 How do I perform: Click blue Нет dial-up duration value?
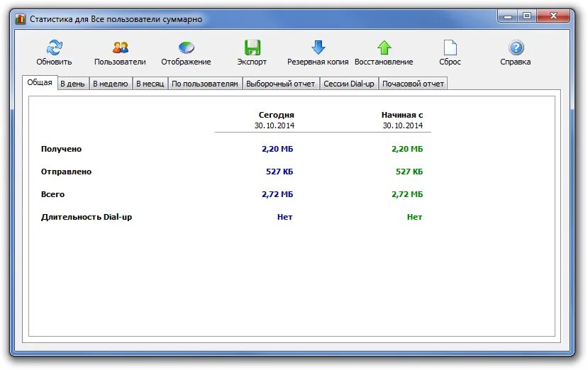(x=284, y=217)
